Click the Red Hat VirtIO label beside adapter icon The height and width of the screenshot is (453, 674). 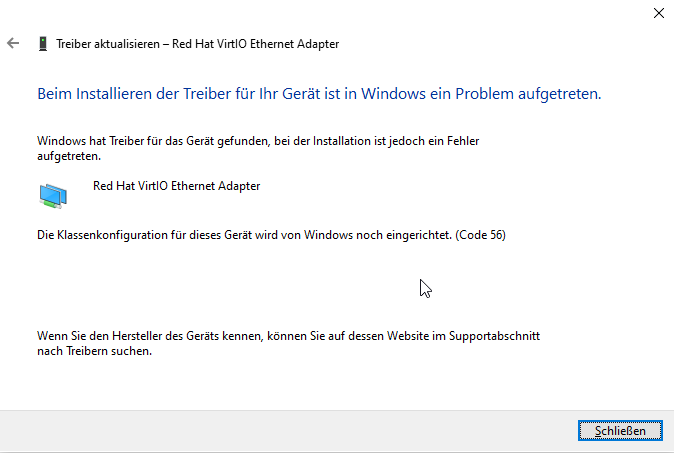176,186
